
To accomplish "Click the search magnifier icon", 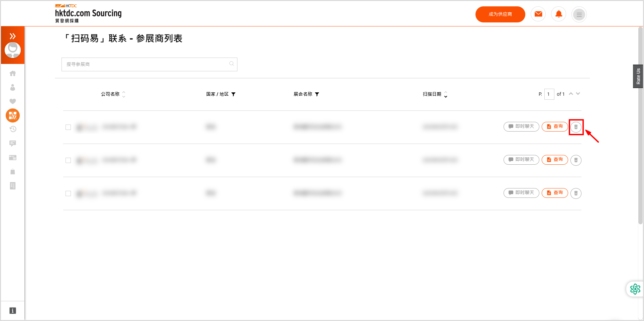I will (231, 64).
